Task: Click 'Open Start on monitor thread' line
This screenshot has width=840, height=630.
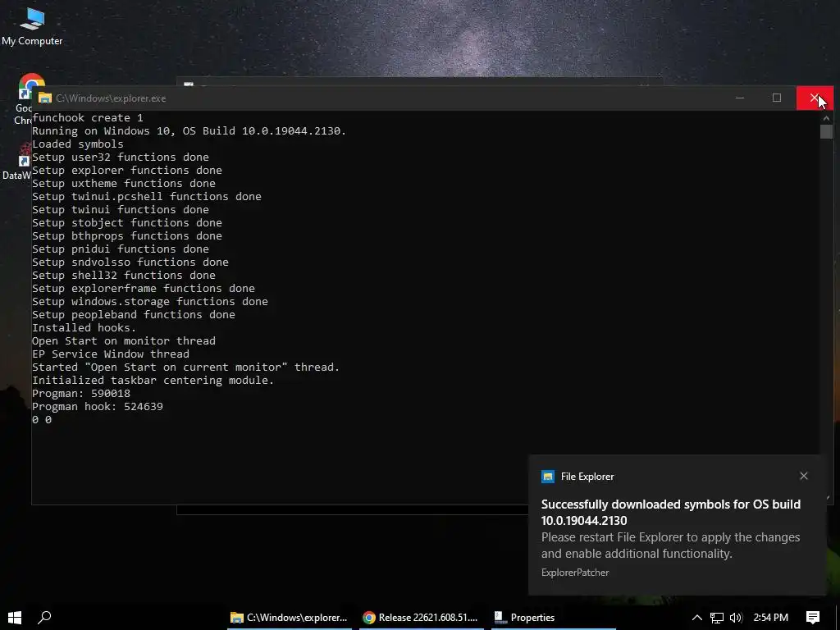Action: click(124, 340)
